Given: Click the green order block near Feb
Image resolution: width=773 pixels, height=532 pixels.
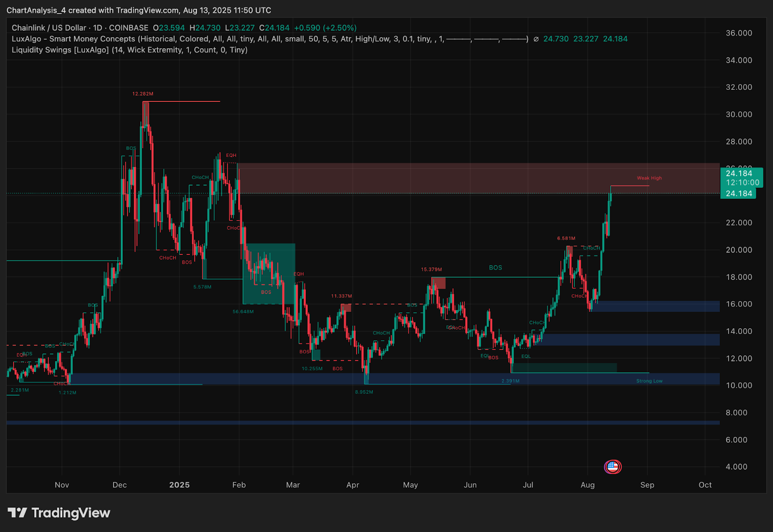Looking at the screenshot, I should (269, 274).
